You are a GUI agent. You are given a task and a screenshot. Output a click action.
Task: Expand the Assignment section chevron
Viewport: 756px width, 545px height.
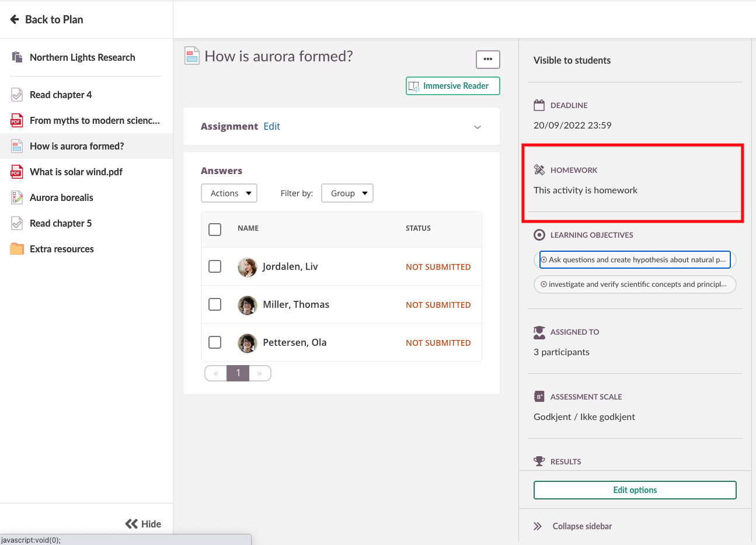[477, 127]
